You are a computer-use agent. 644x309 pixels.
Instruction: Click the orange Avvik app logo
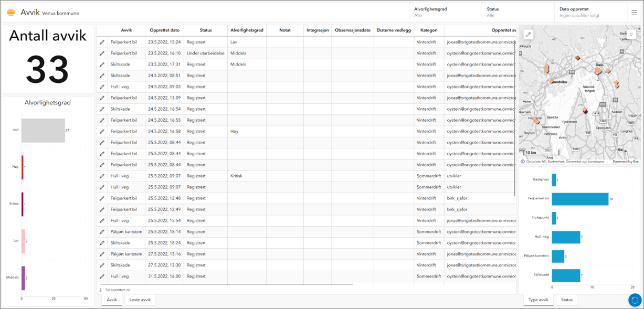[x=11, y=13]
